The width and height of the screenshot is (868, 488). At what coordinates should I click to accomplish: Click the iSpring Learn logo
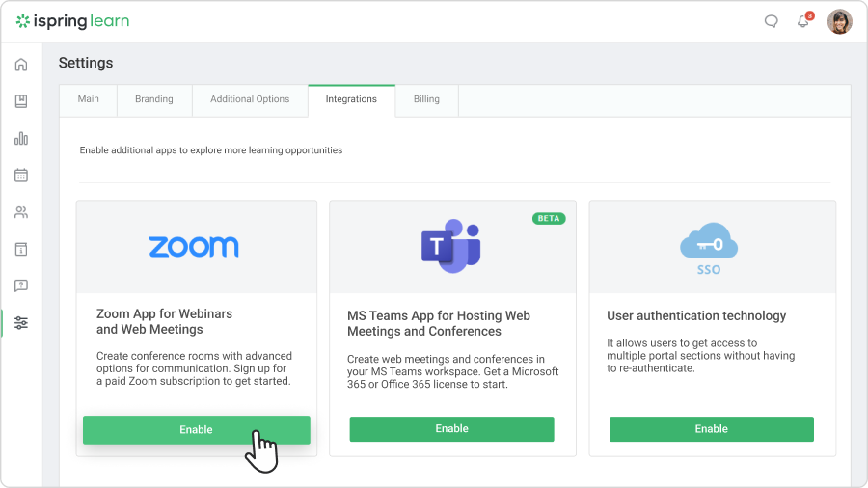pyautogui.click(x=72, y=21)
